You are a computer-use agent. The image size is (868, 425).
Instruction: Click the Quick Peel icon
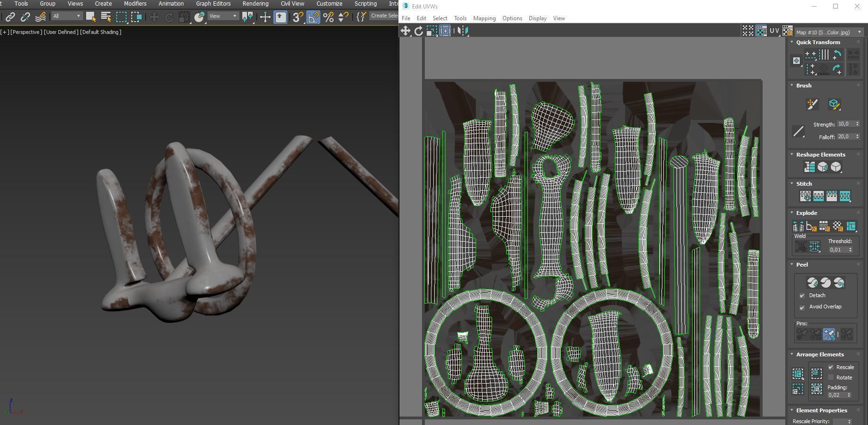812,283
